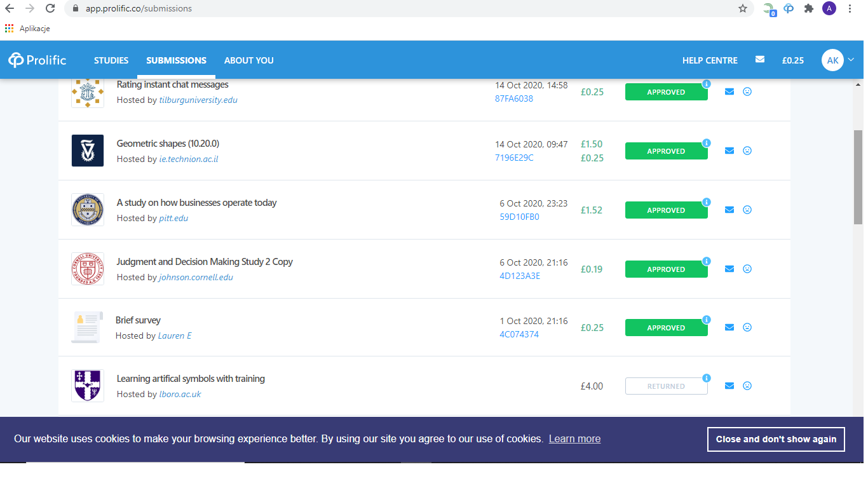Click Approved status for Brief survey
This screenshot has height=488, width=868.
pos(666,328)
